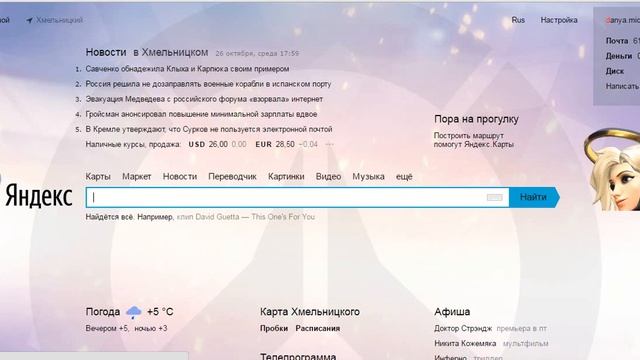Open the в Хмельницком news tab
Screen dimensions: 640x360
coord(171,52)
